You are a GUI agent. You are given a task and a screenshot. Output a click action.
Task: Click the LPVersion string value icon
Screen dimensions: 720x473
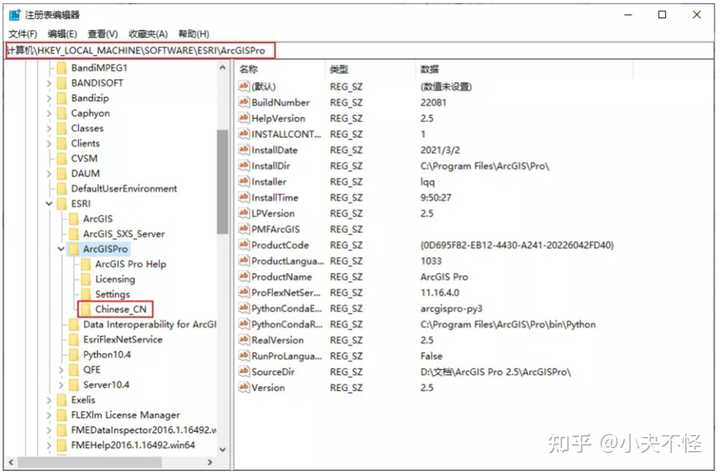[244, 214]
